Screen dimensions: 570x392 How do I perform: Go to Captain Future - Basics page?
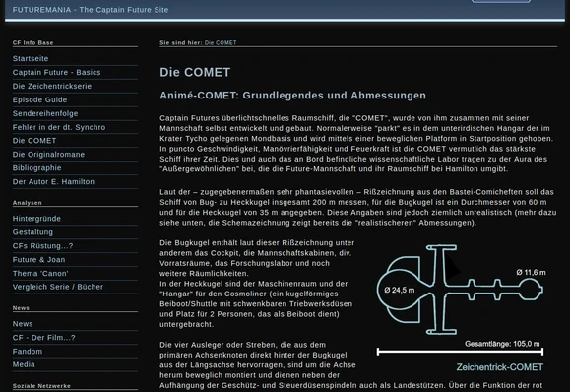[x=57, y=72]
